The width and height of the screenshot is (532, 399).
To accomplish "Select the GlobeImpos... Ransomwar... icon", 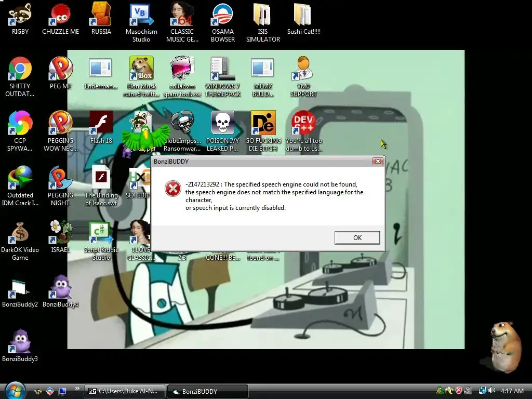I will click(x=182, y=131).
